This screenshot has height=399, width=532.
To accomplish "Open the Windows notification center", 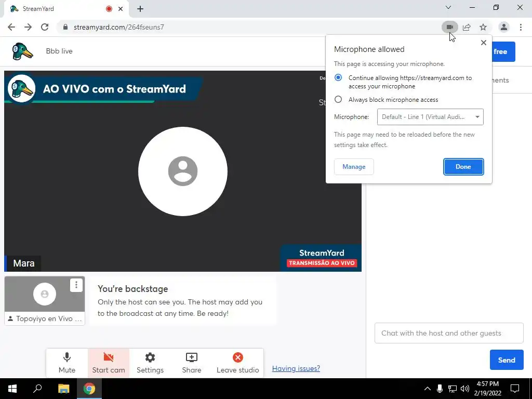I will pyautogui.click(x=515, y=389).
